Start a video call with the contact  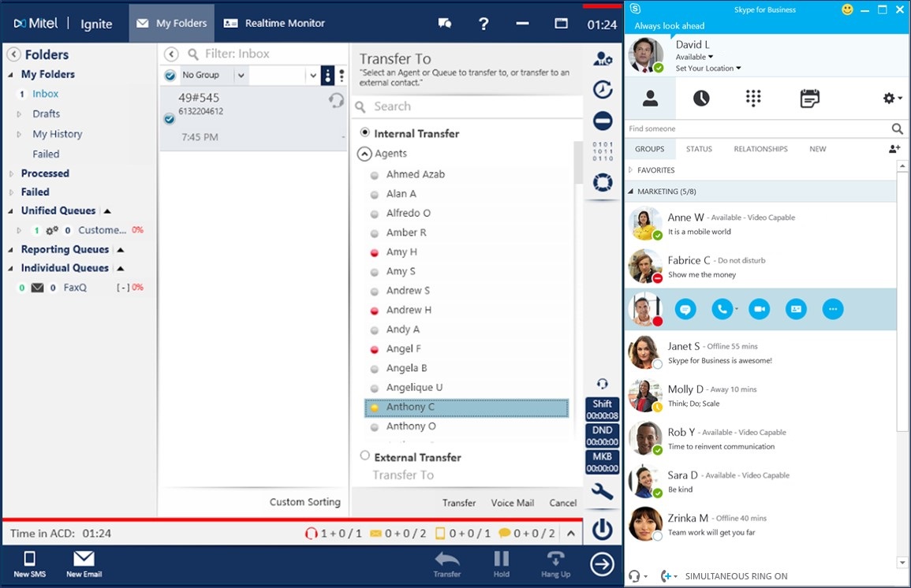pyautogui.click(x=759, y=309)
